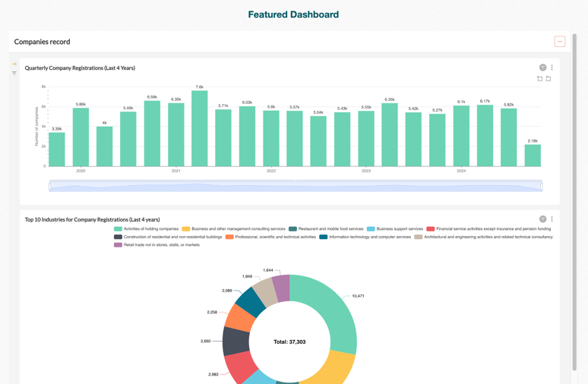Select the 5.04k bar
This screenshot has height=384, width=588.
point(318,141)
